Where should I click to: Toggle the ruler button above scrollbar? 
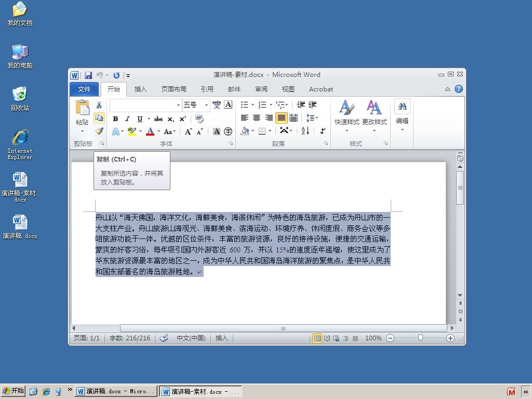(x=460, y=157)
